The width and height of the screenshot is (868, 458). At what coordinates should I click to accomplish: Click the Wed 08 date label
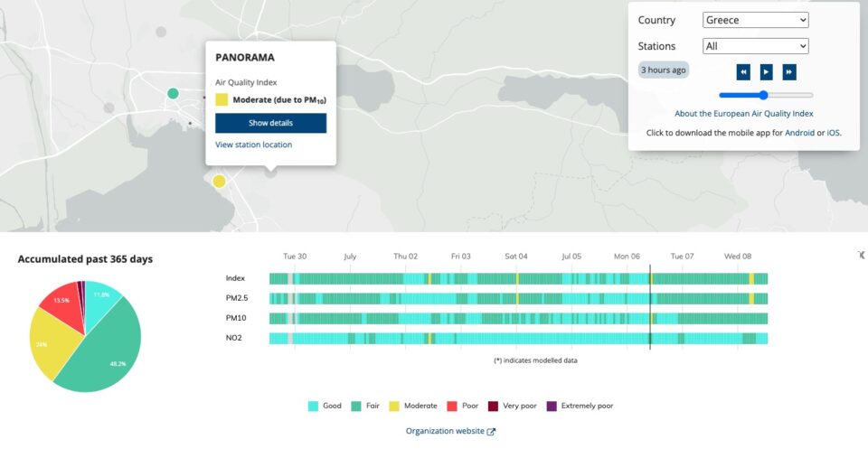(x=738, y=257)
